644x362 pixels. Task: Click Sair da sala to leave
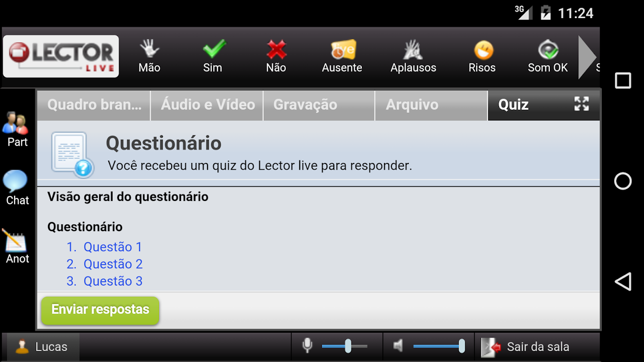(x=537, y=347)
